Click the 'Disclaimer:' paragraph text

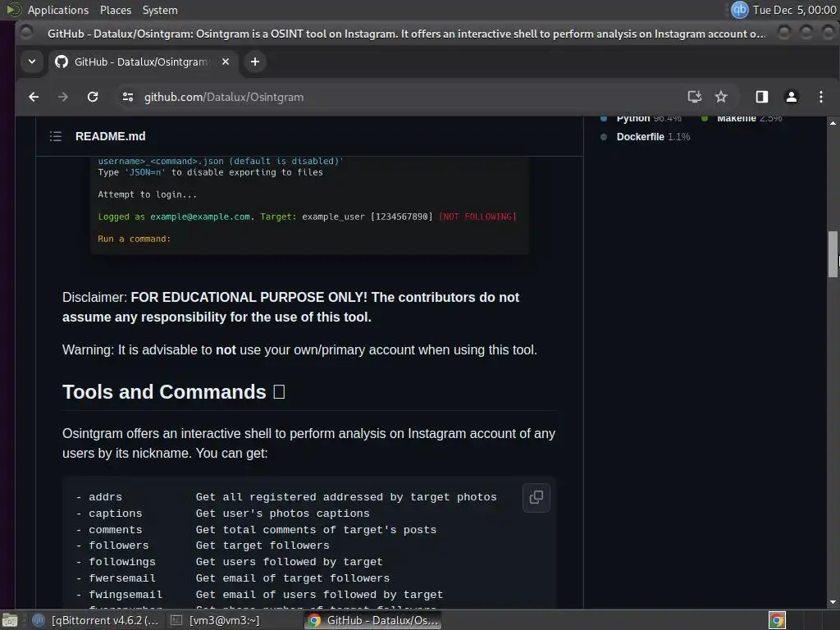[290, 307]
